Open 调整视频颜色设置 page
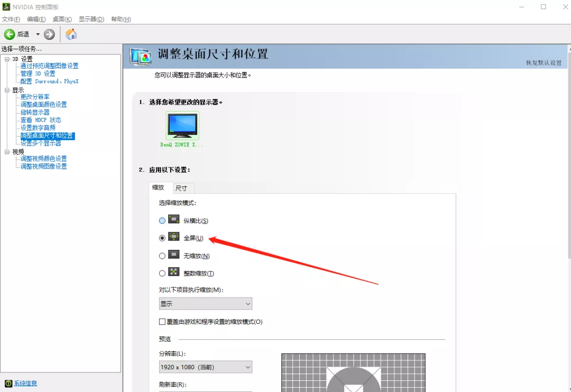 (x=44, y=158)
